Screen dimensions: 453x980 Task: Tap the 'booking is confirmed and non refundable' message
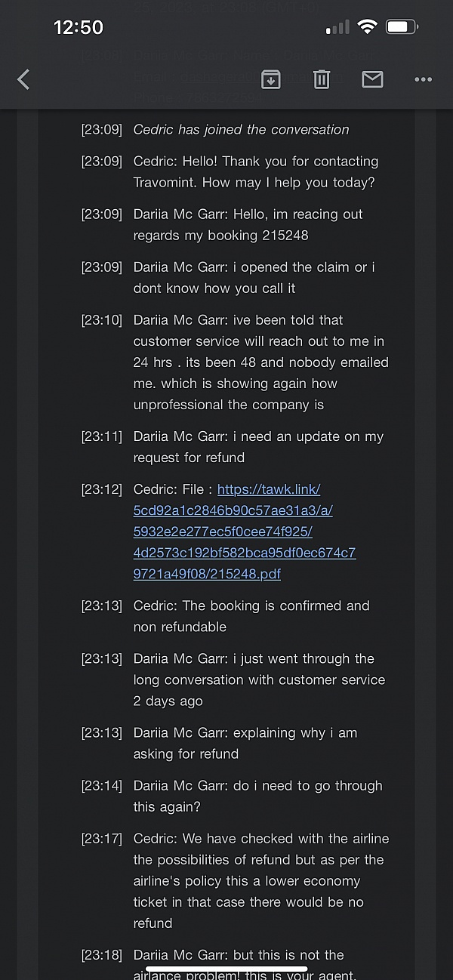(251, 616)
